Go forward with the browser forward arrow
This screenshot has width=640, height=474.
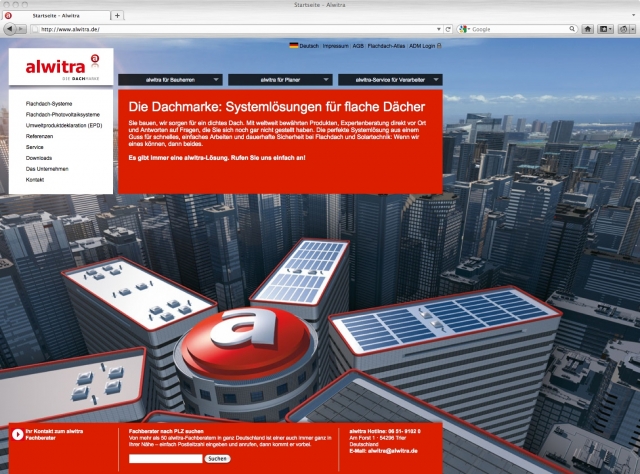21,29
